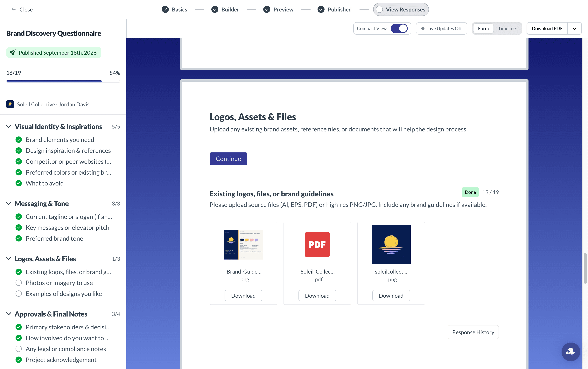
Task: Click green check beside Brand elements you need
Action: coord(19,140)
